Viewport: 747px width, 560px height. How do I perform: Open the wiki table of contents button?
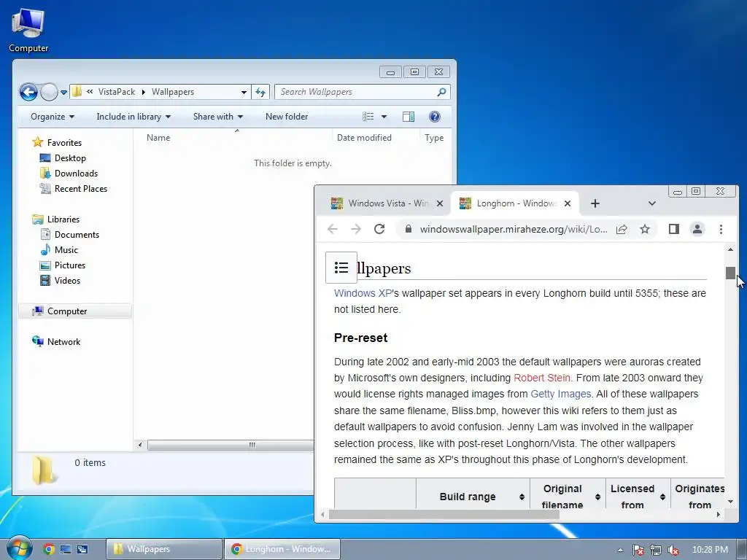click(x=341, y=268)
